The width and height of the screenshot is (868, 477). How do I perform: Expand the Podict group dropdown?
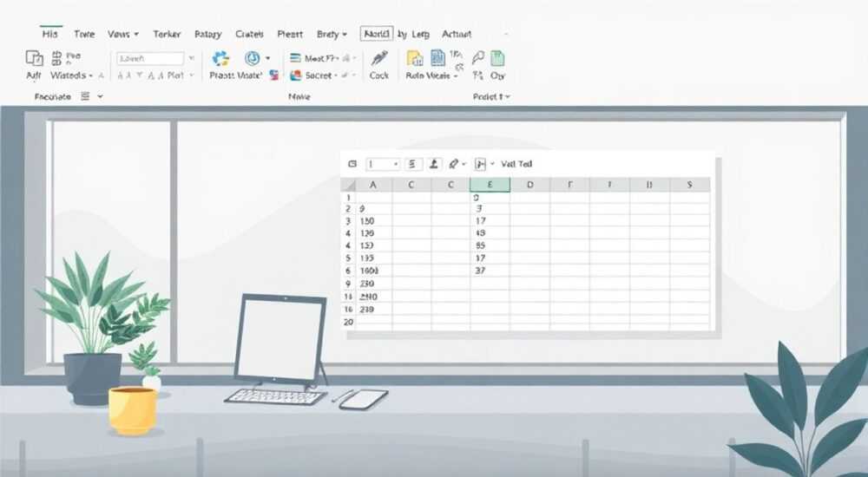coord(508,97)
